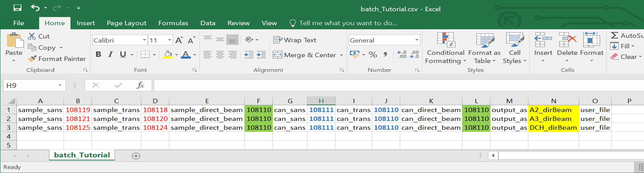Click the Insert Function fx icon
The width and height of the screenshot is (644, 173).
(x=140, y=85)
